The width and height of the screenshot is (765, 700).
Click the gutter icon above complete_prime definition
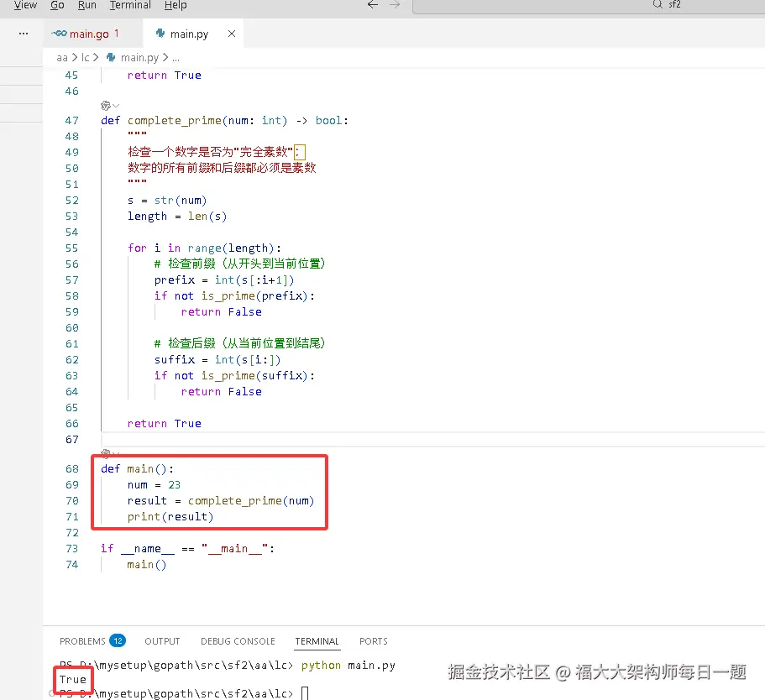coord(105,104)
